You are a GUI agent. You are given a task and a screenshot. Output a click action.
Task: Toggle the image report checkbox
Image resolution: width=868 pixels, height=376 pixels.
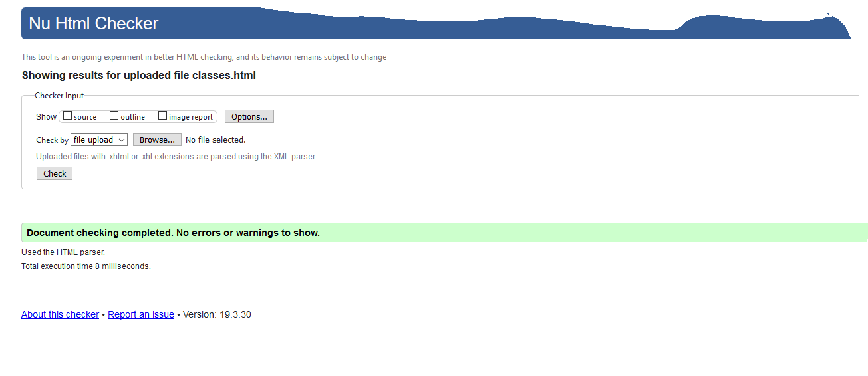pos(163,116)
